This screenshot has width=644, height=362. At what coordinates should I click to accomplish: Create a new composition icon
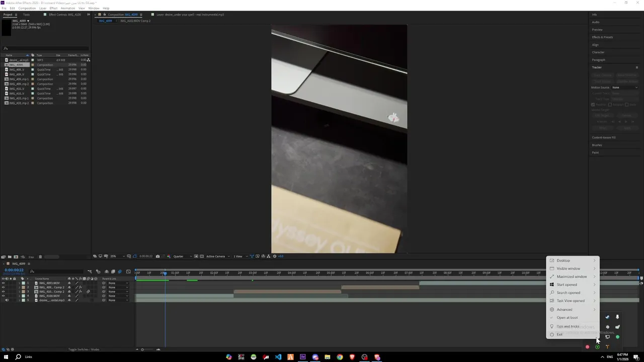tap(16, 257)
